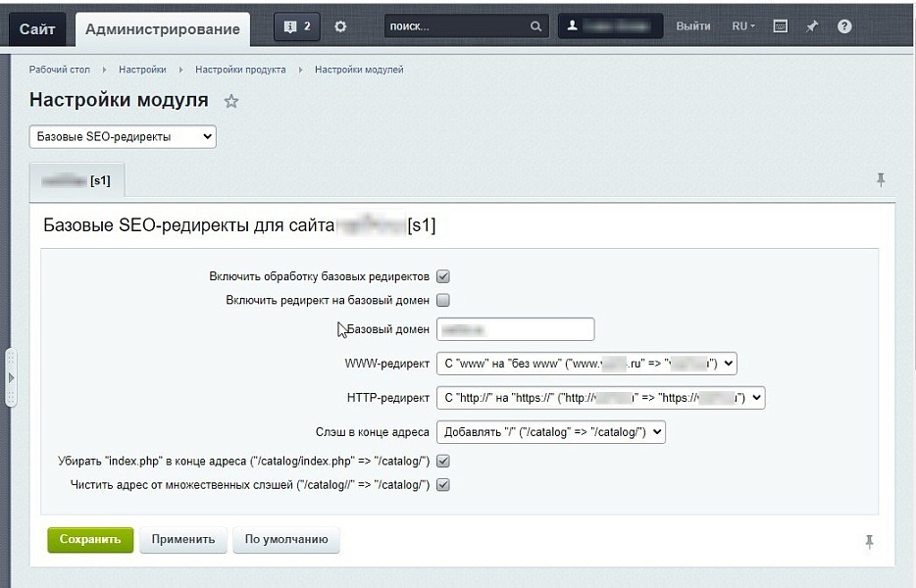The width and height of the screenshot is (916, 588).
Task: Open 'Настройки продукта' breadcrumb link
Action: tap(241, 71)
